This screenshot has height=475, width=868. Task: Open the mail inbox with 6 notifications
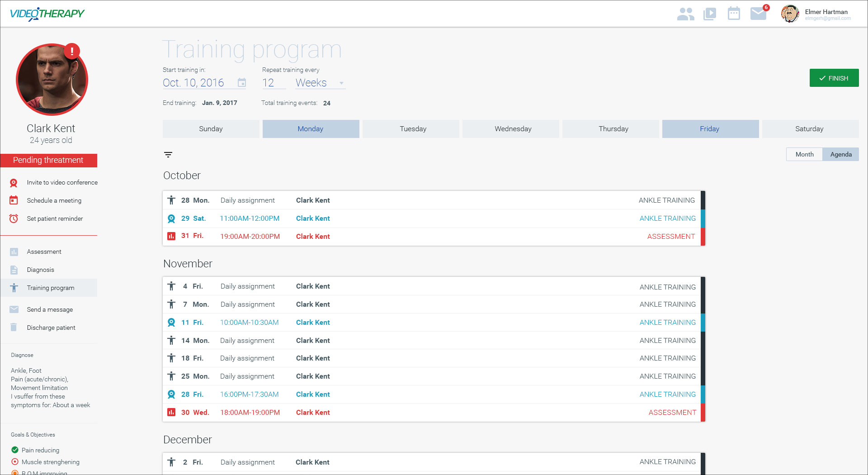tap(759, 14)
